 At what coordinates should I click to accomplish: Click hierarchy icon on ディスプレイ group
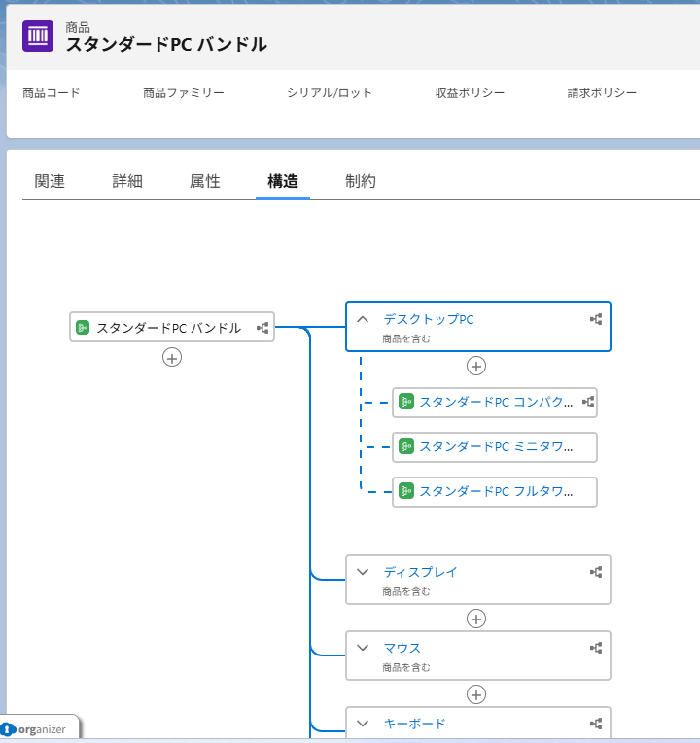point(596,572)
